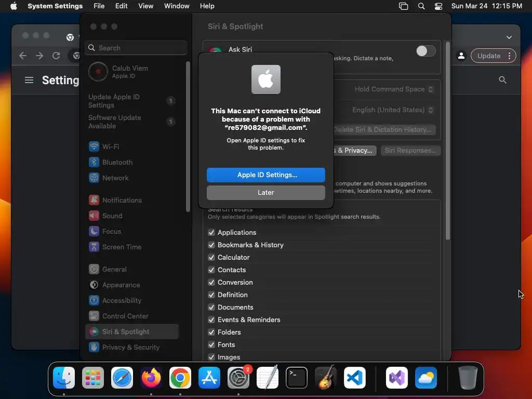Click Siri Responses… button
532x399 pixels.
pos(410,151)
